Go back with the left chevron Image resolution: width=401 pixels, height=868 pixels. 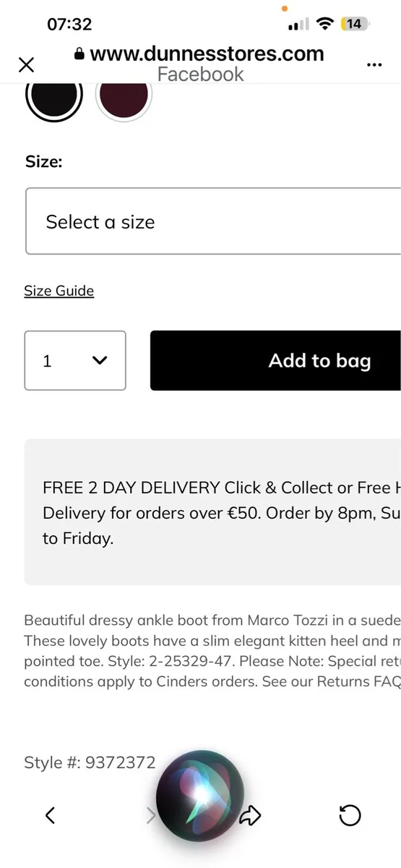pos(50,816)
